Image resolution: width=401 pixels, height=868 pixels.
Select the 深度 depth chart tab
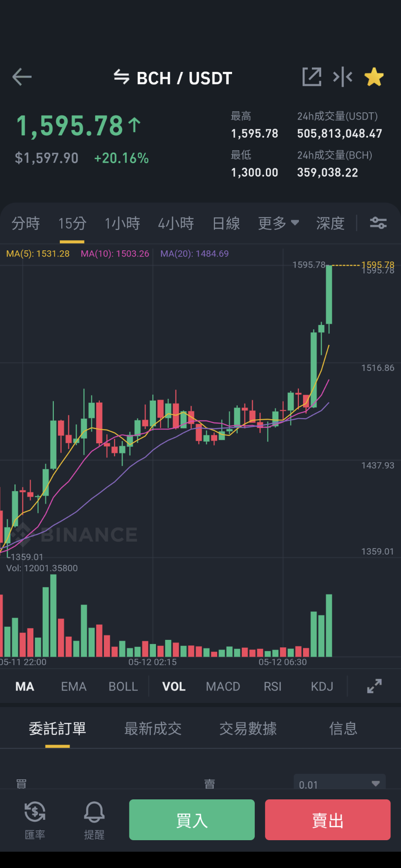pos(330,223)
